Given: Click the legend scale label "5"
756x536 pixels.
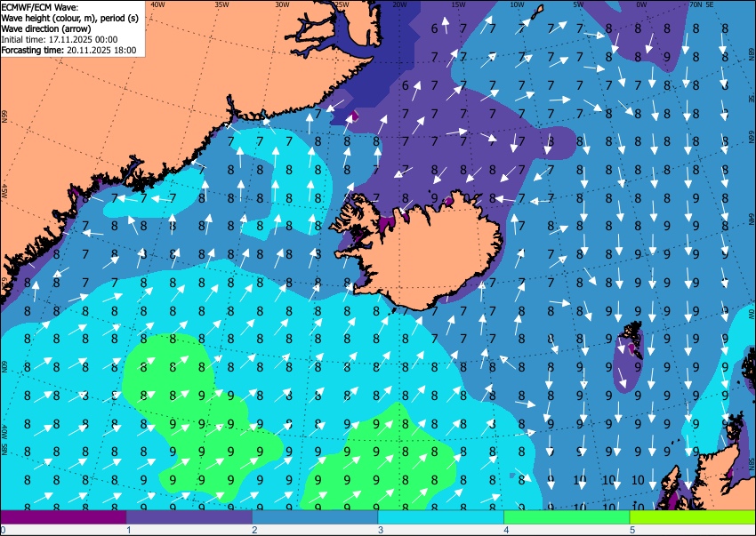Looking at the screenshot, I should [x=632, y=530].
